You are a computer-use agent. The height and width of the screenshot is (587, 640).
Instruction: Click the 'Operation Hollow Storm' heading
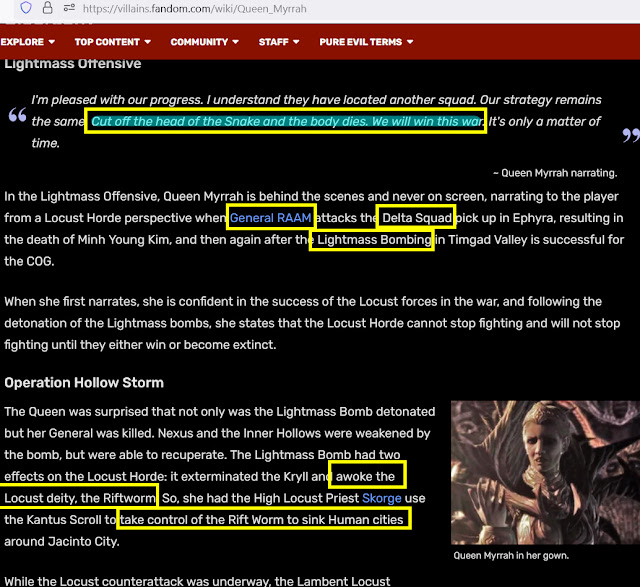[84, 382]
